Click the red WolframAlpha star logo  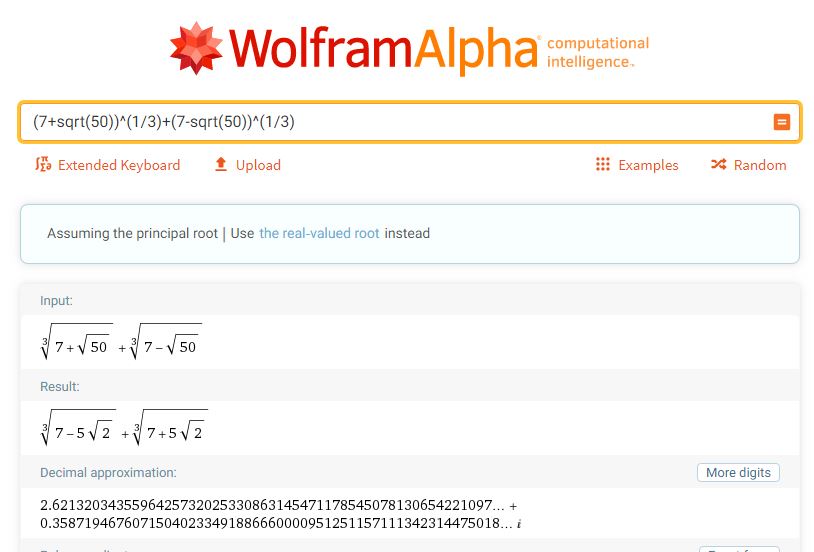[x=196, y=49]
